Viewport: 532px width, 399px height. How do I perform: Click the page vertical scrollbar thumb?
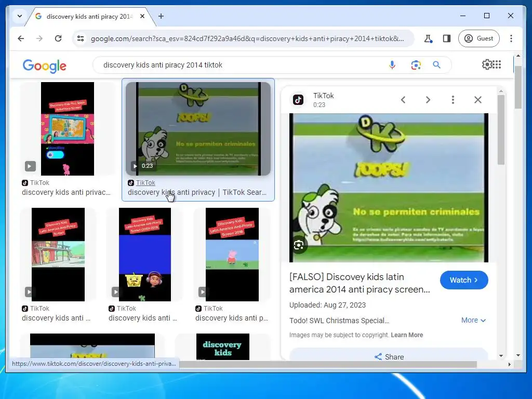click(x=518, y=87)
